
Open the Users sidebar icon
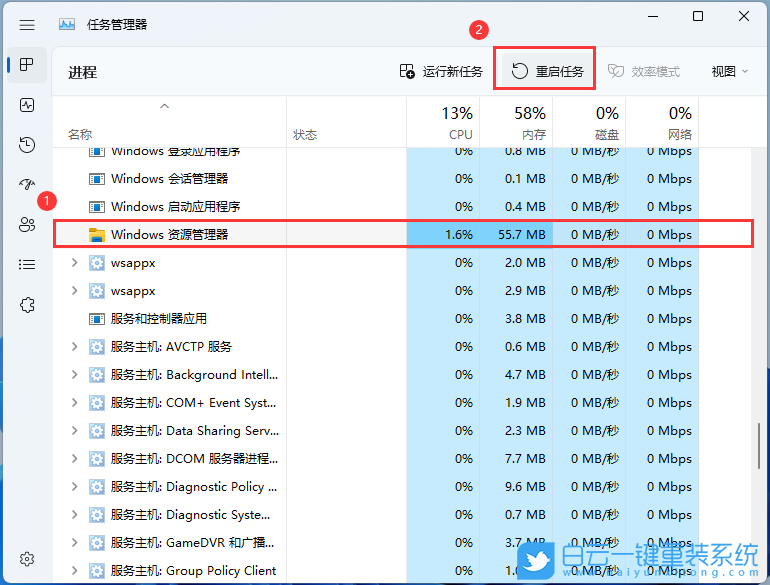(x=27, y=224)
